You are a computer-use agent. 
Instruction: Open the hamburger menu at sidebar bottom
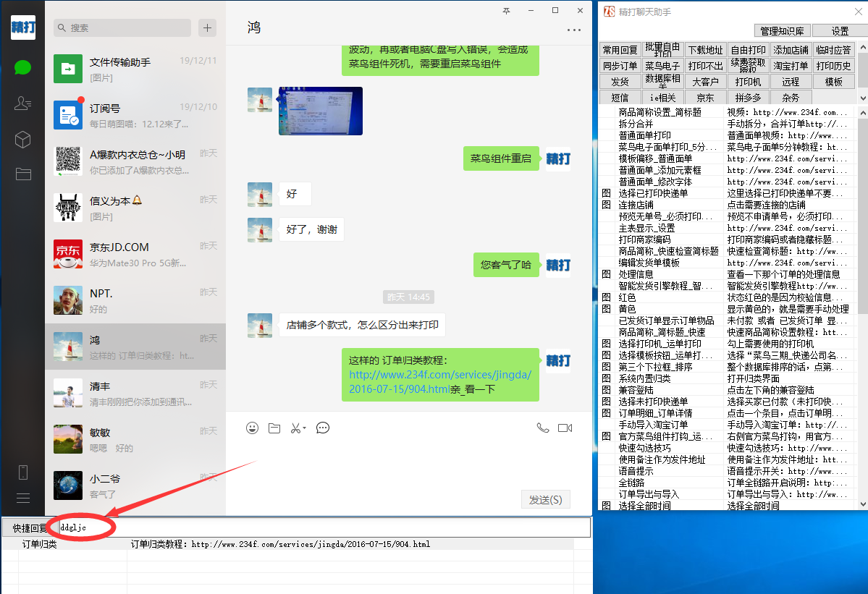point(22,498)
